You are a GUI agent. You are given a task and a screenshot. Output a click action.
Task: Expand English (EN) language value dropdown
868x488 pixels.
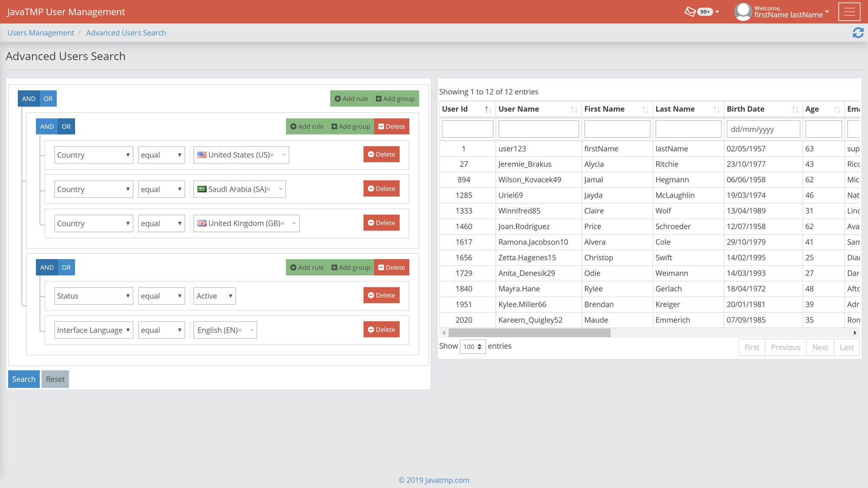tap(252, 330)
